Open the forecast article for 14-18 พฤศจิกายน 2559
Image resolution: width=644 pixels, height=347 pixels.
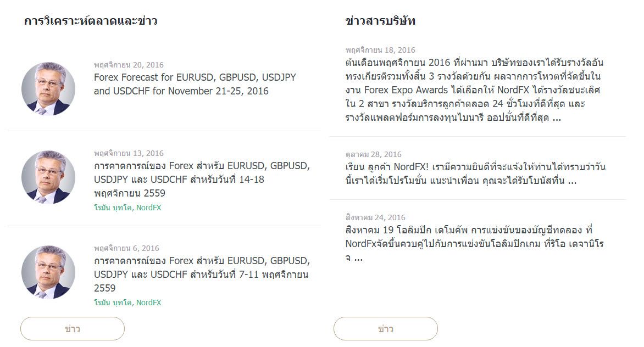(x=202, y=179)
